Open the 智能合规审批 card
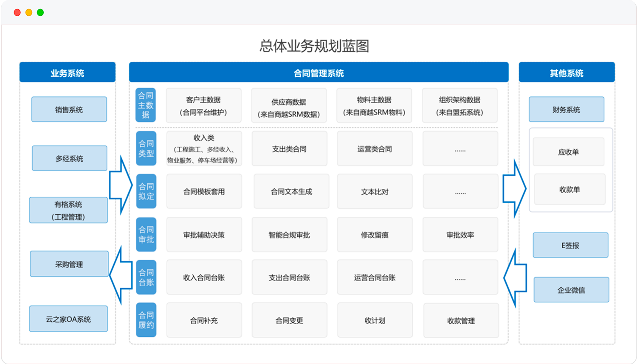The height and width of the screenshot is (364, 637). click(290, 235)
